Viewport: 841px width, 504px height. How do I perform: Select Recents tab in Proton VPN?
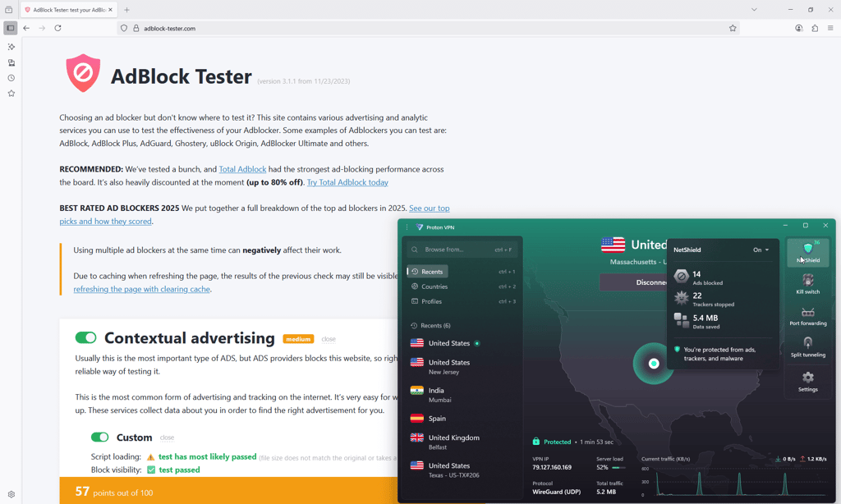click(x=427, y=272)
